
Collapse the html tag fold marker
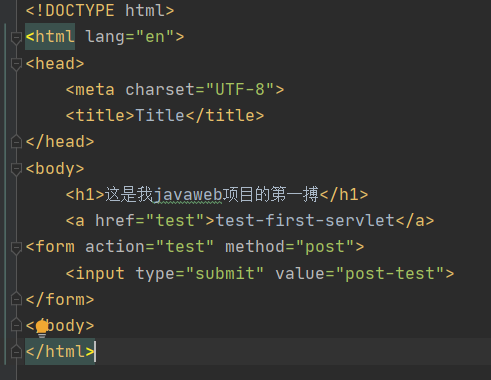16,37
